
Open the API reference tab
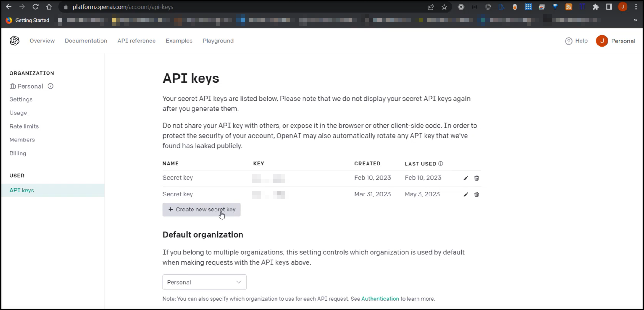pos(136,41)
